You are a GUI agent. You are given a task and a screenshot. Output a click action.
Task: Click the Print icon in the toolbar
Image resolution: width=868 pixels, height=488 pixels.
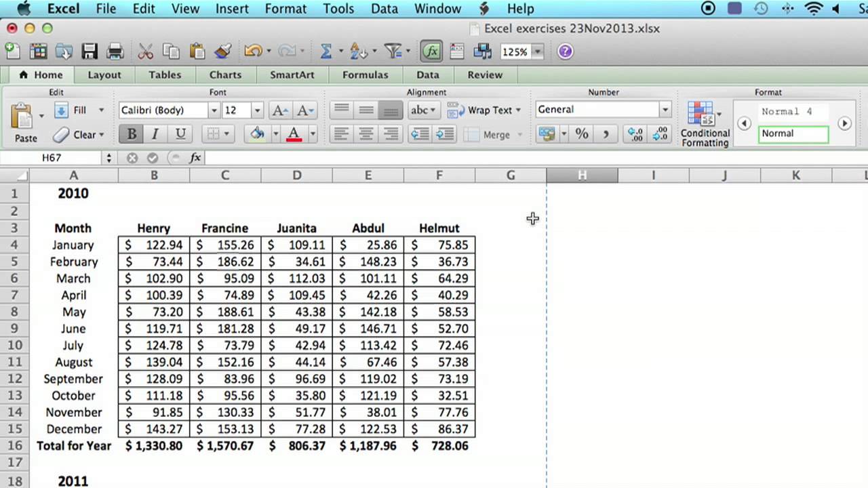point(115,51)
